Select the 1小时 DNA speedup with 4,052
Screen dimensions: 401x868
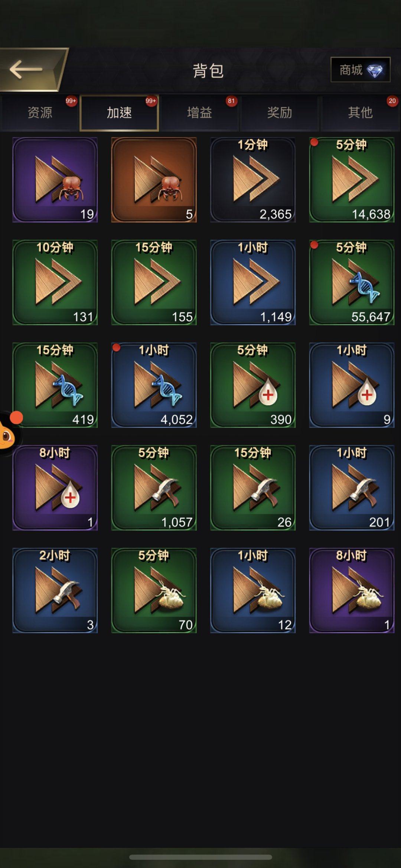click(x=154, y=385)
